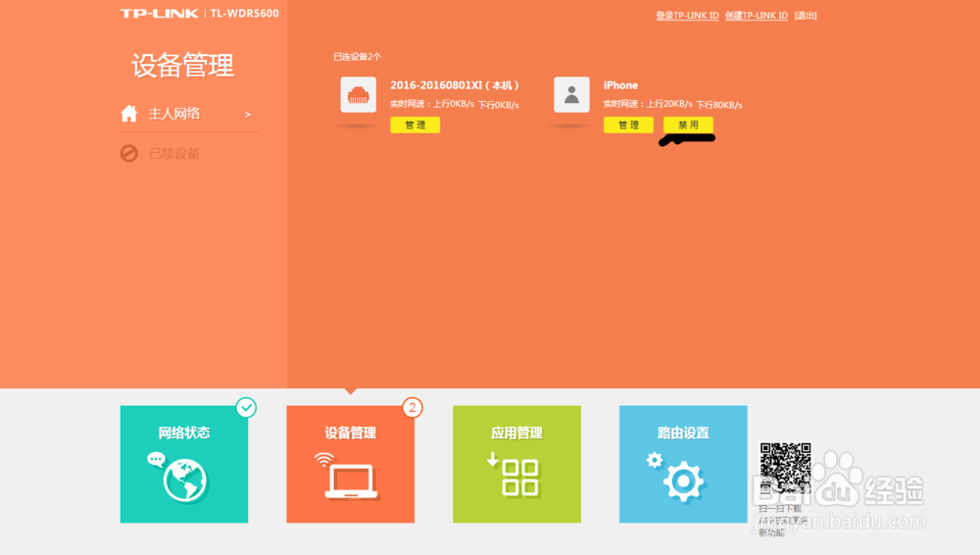Open the 设备管理 tile

click(350, 464)
